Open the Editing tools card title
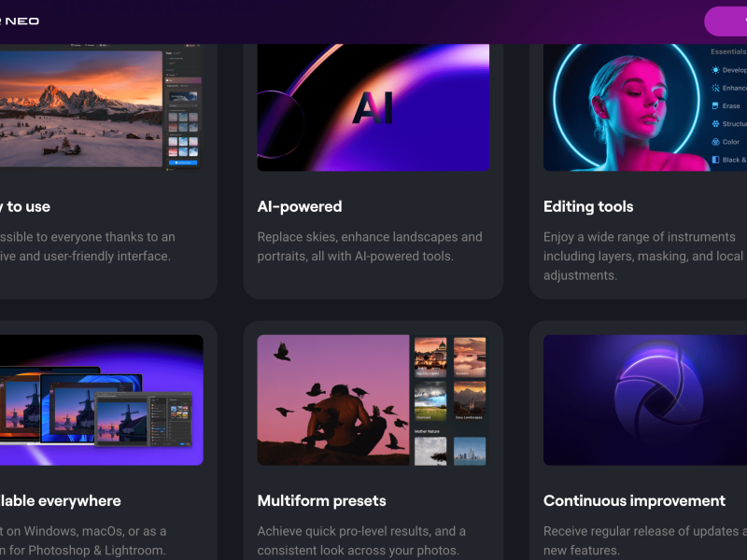Image resolution: width=747 pixels, height=560 pixels. point(588,206)
